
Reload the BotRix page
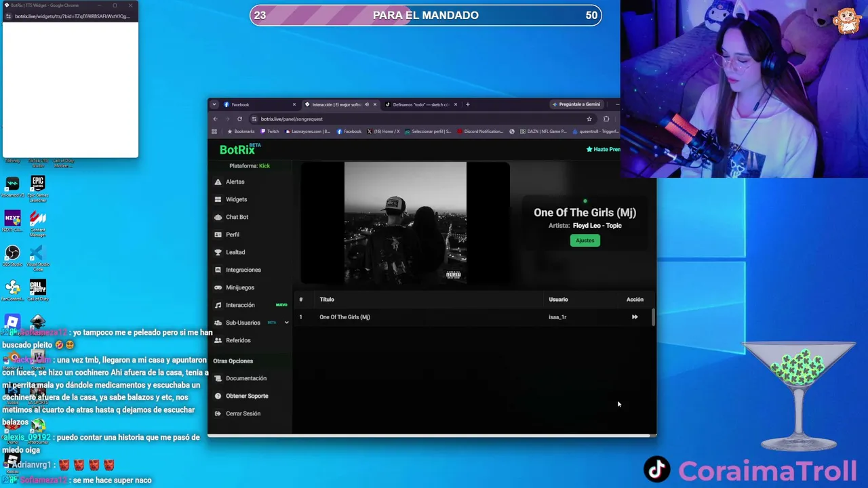239,119
